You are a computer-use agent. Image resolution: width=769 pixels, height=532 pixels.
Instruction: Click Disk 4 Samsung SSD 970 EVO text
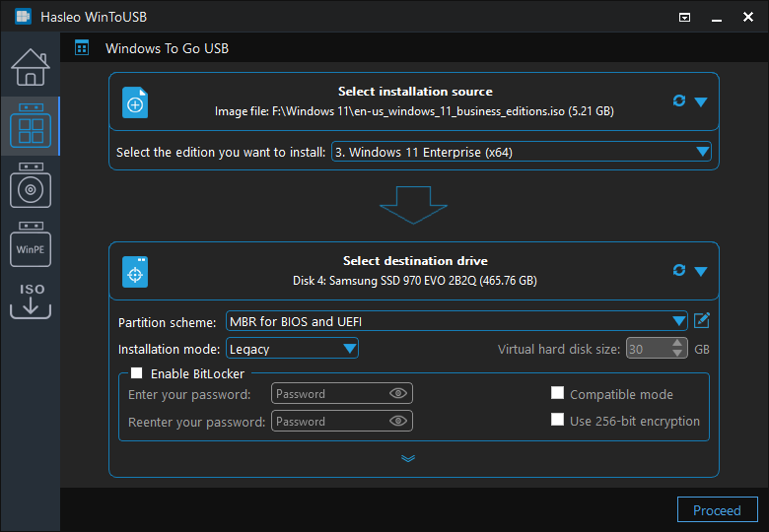click(x=415, y=281)
